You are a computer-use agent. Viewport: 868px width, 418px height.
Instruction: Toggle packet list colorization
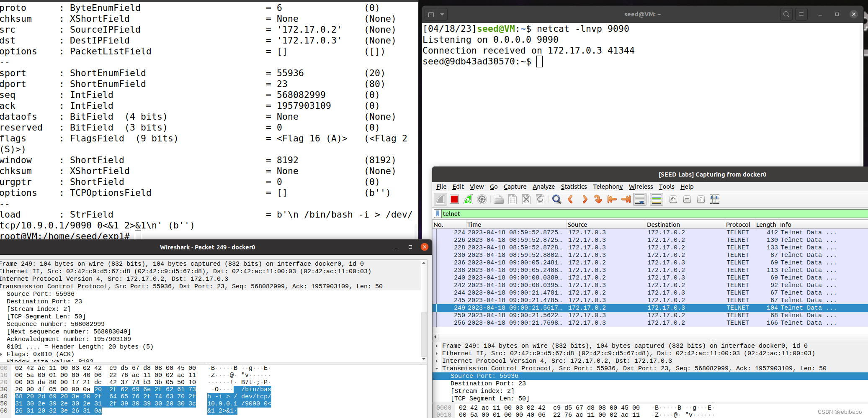(x=657, y=200)
